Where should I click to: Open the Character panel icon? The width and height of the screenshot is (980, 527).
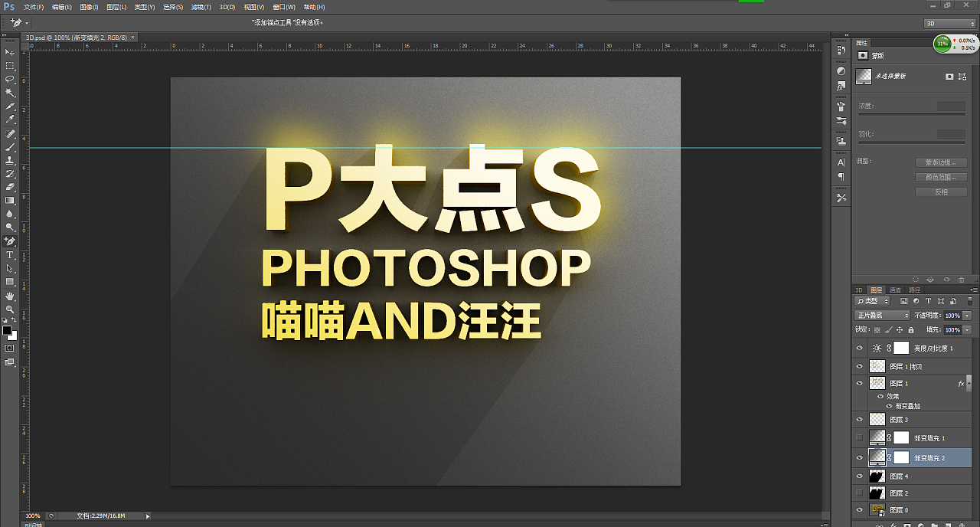point(841,162)
